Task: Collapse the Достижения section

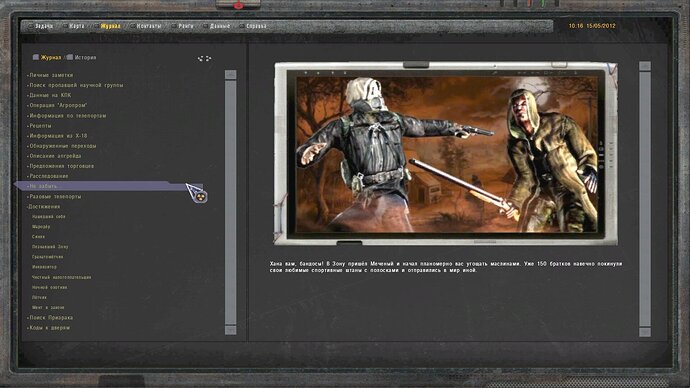Action: (44, 207)
